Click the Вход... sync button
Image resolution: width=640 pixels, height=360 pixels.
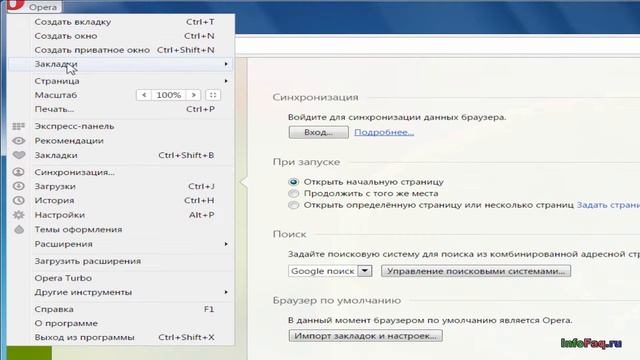(318, 132)
